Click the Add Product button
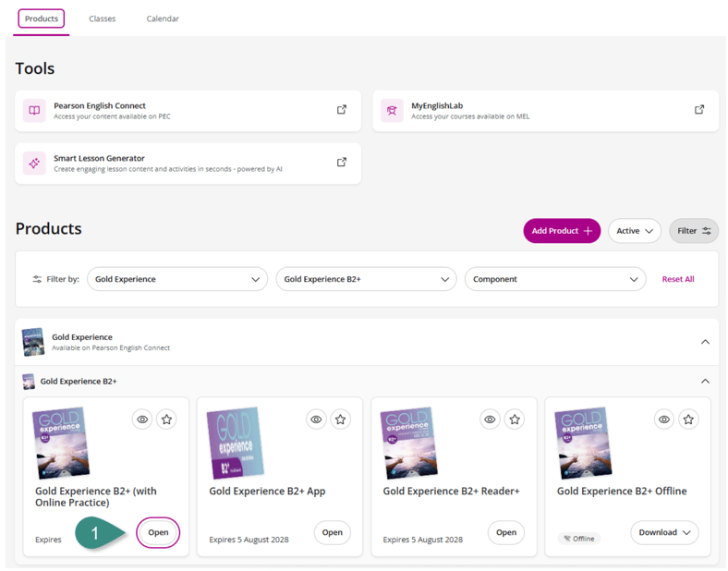 (x=561, y=231)
